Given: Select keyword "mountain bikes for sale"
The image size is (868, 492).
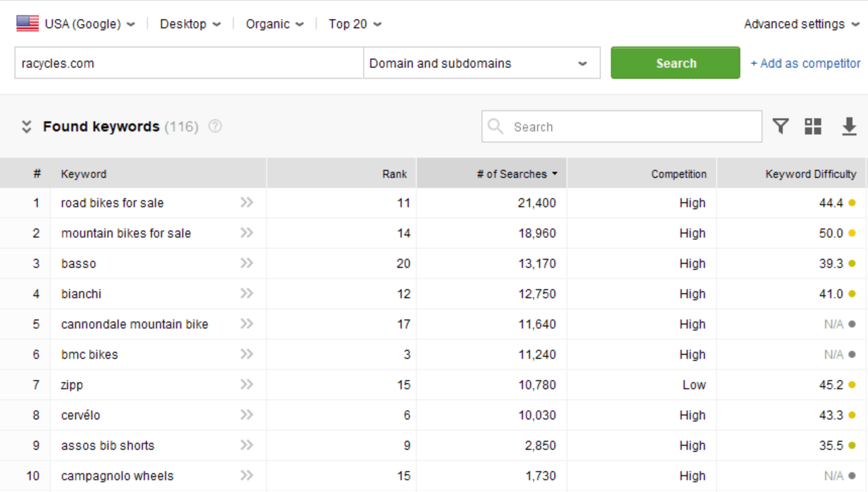Looking at the screenshot, I should 126,233.
